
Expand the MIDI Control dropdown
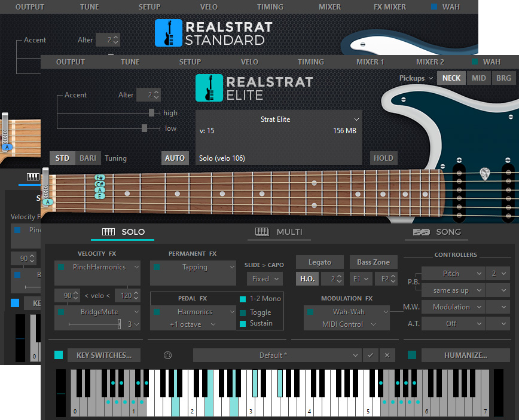pos(347,325)
